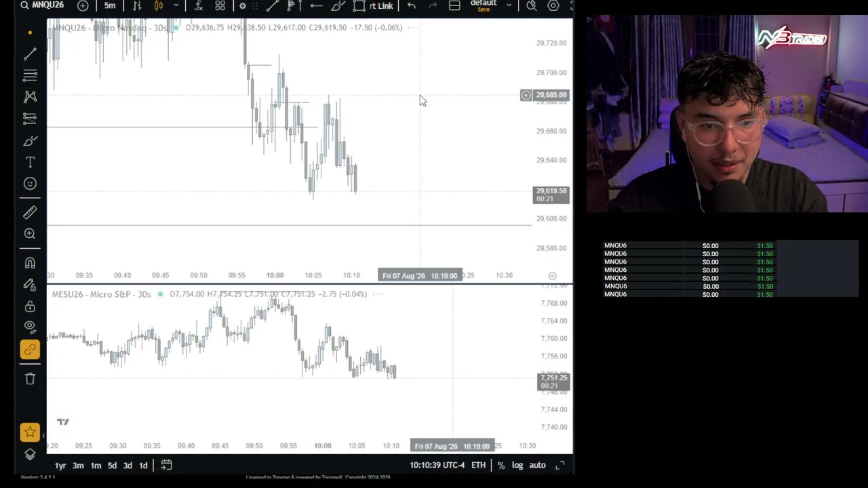Viewport: 868px width, 488px height.
Task: Click the last MNQU6 position row
Action: pyautogui.click(x=729, y=294)
